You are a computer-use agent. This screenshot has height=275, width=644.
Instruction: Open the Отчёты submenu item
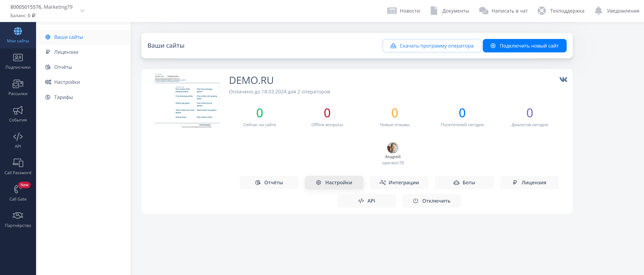pyautogui.click(x=63, y=67)
